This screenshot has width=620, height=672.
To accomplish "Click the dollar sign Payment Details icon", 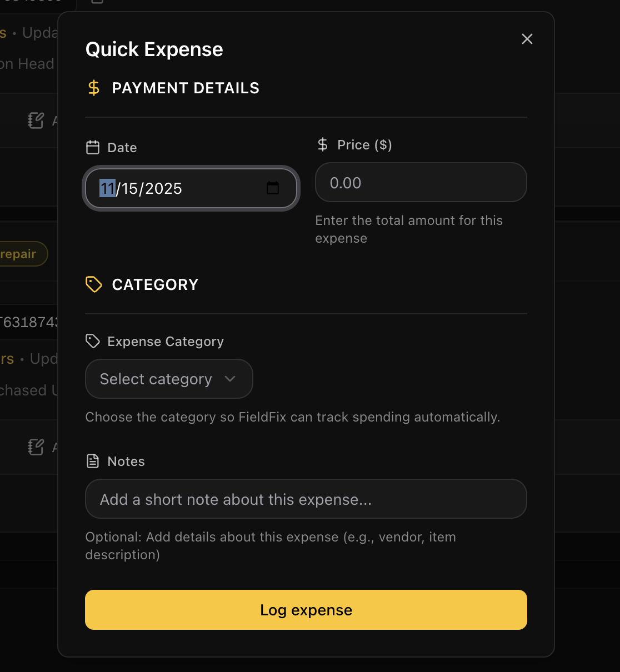I will (93, 87).
